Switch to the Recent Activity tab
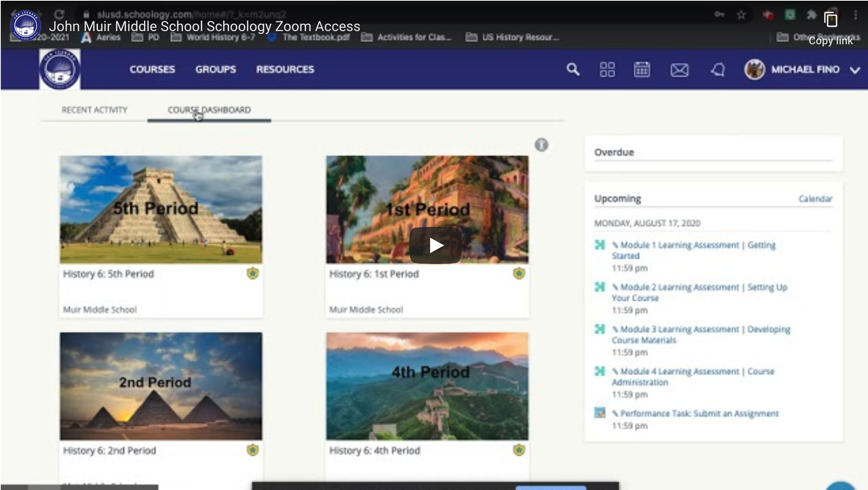The width and height of the screenshot is (868, 490). (94, 110)
